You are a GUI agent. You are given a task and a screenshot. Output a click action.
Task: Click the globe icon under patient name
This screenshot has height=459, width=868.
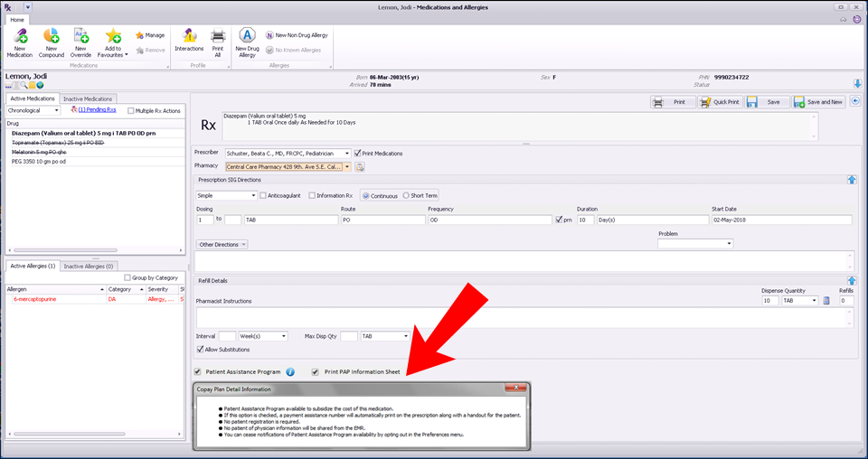(x=40, y=85)
